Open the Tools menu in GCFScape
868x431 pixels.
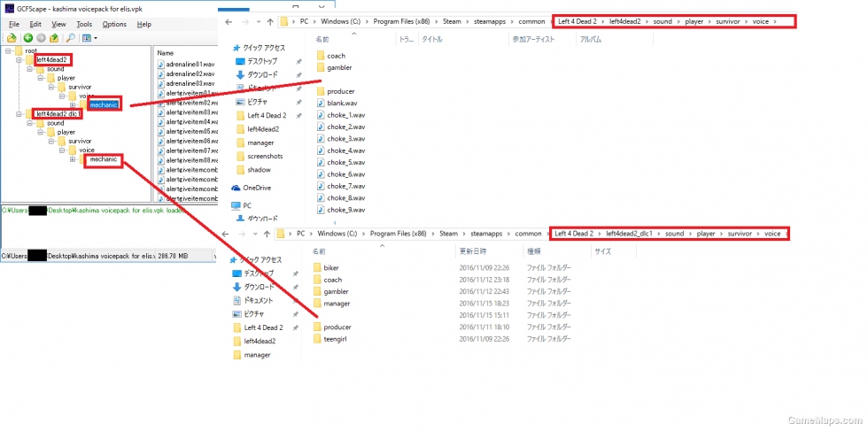[84, 25]
